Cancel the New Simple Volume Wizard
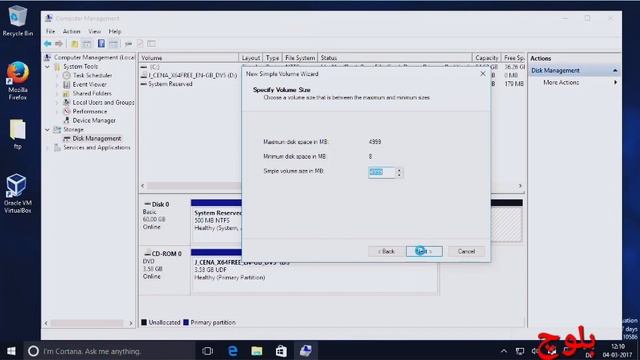Viewport: 640px width, 360px height. tap(467, 251)
